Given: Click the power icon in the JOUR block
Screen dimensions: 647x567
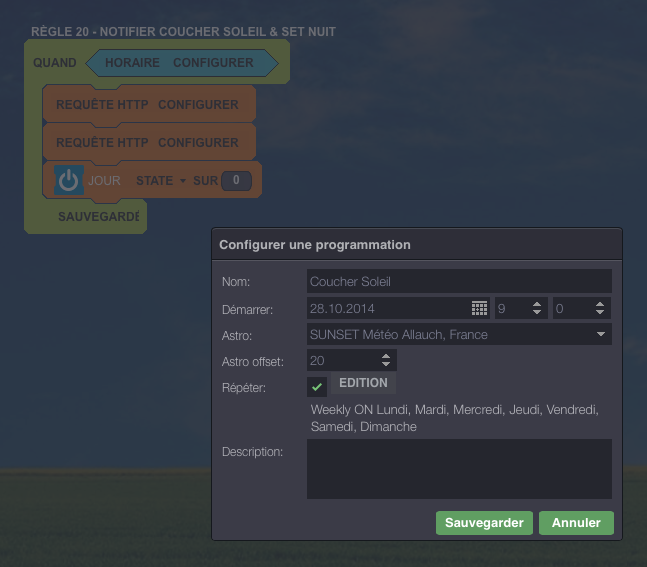Looking at the screenshot, I should point(68,181).
